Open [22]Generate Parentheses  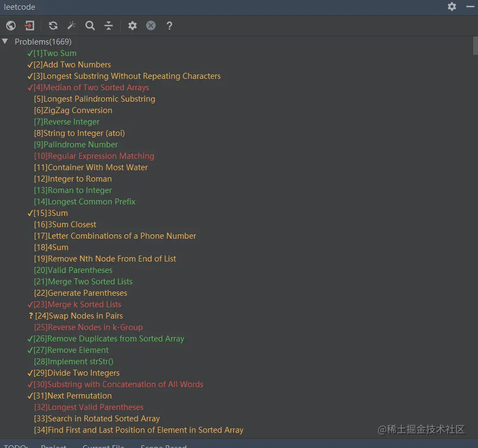(80, 293)
